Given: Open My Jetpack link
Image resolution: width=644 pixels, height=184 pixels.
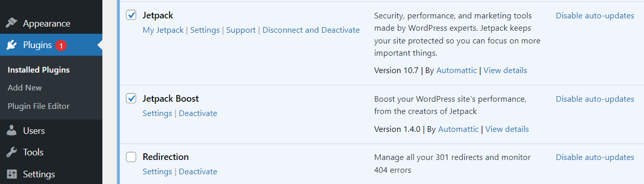Looking at the screenshot, I should click(x=163, y=30).
